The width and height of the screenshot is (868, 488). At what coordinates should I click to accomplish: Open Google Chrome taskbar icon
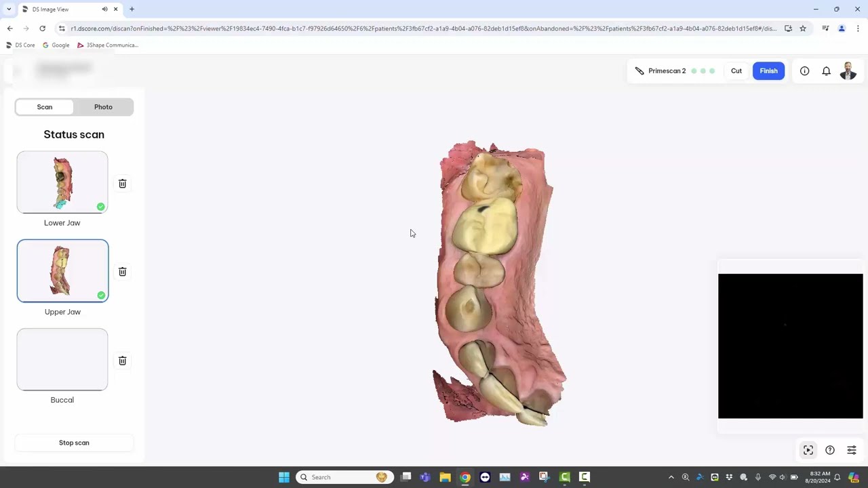(465, 477)
